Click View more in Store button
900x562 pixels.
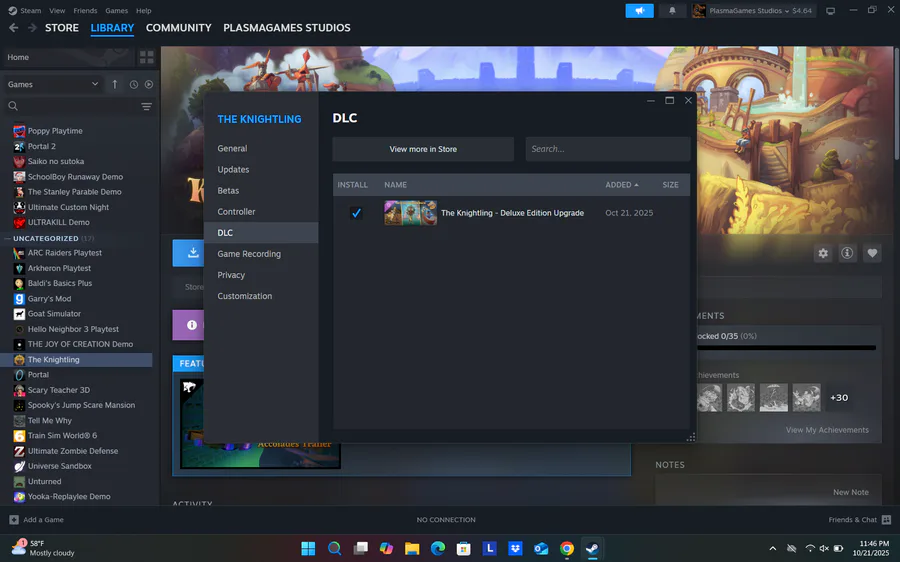click(423, 149)
